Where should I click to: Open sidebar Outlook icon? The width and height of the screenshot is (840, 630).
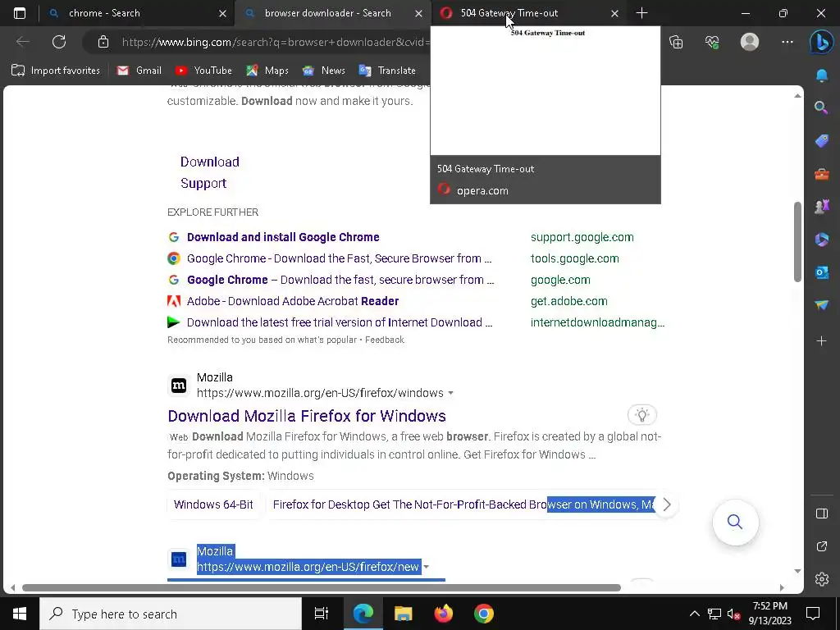[822, 272]
